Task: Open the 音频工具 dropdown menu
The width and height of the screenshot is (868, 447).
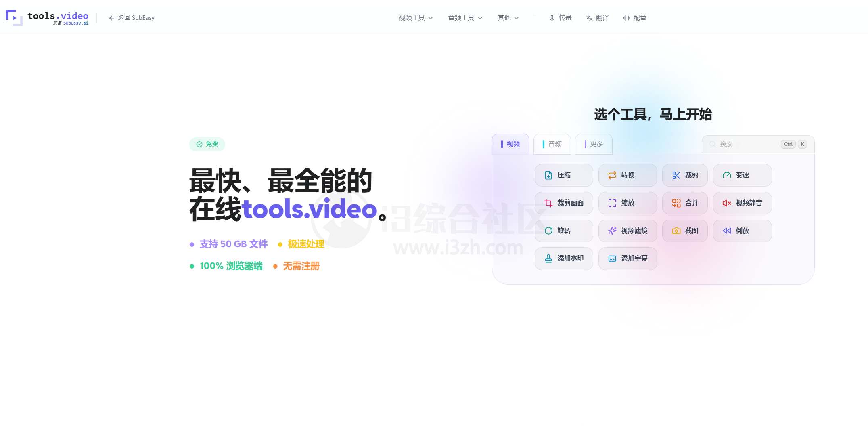Action: pos(464,18)
